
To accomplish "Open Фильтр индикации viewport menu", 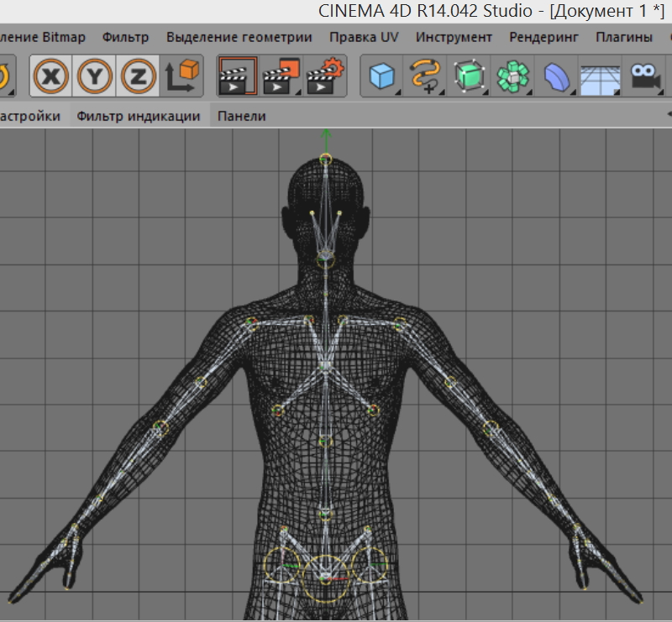I will 139,116.
